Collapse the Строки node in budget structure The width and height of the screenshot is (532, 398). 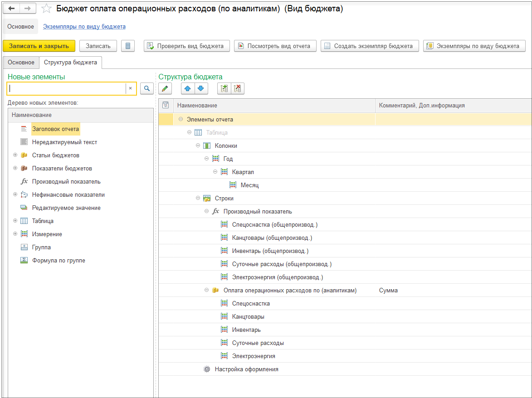[x=198, y=198]
